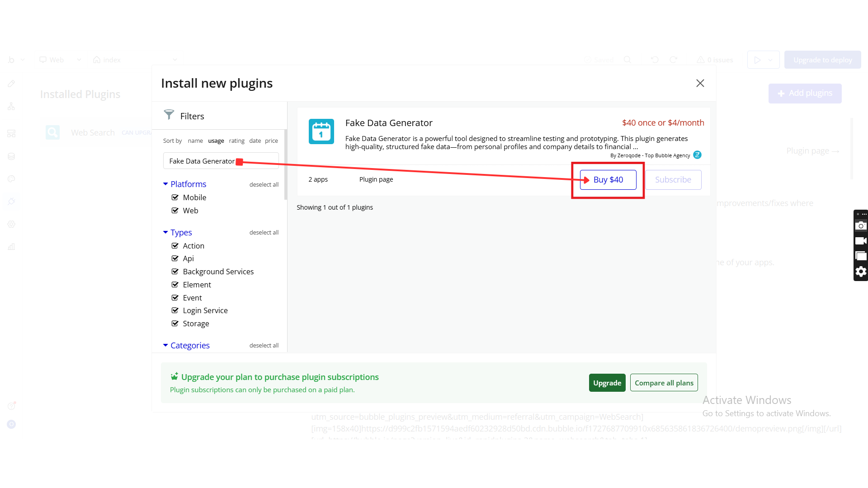
Task: Click the video recorder icon on the right toolbar
Action: pos(861,241)
